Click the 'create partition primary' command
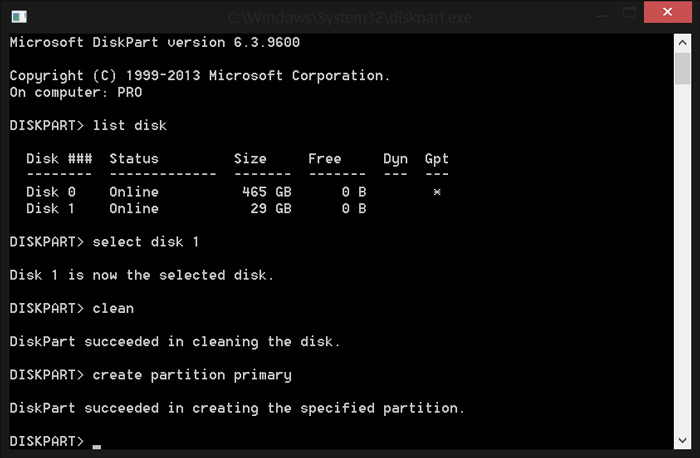Viewport: 700px width, 458px height. point(191,375)
